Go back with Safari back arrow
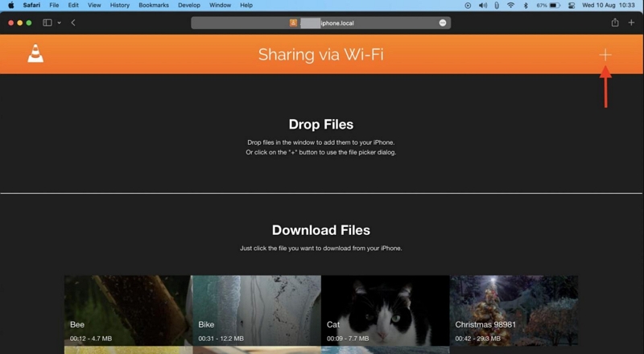The height and width of the screenshot is (354, 644). [x=73, y=23]
